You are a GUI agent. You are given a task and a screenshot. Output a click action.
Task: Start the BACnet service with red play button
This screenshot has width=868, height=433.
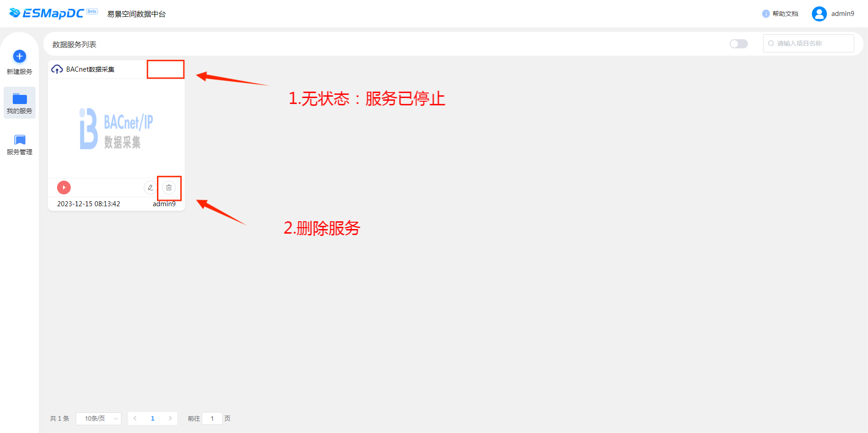(64, 188)
